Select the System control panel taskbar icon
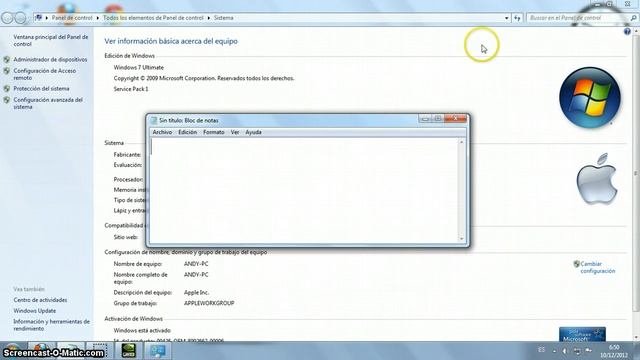 (x=158, y=351)
